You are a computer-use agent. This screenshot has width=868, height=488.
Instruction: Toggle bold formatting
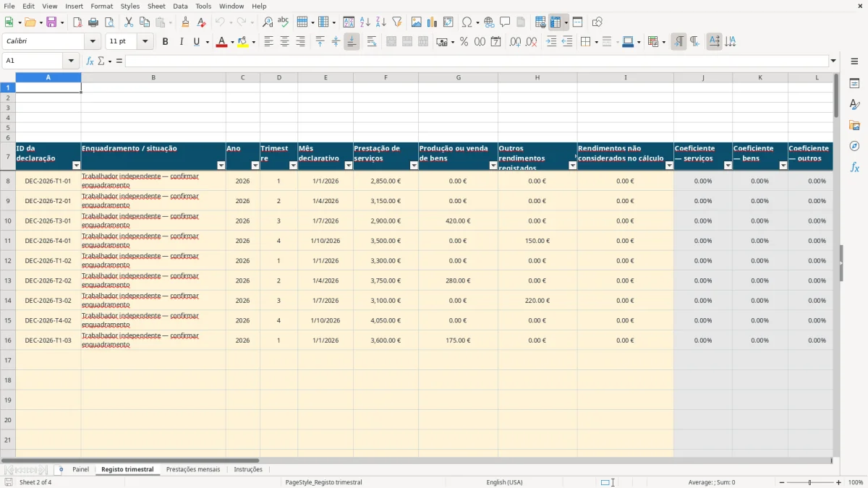(x=165, y=42)
